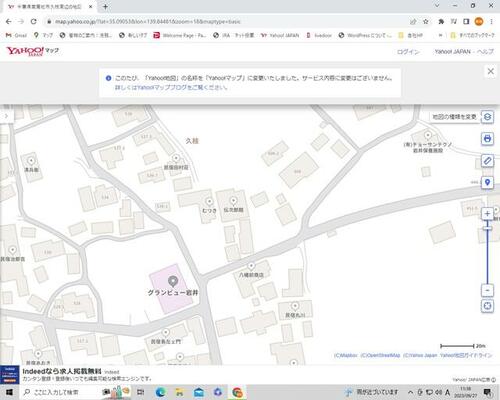Click the グランビュー岩井 map pin
500x400 pixels.
pos(172,282)
